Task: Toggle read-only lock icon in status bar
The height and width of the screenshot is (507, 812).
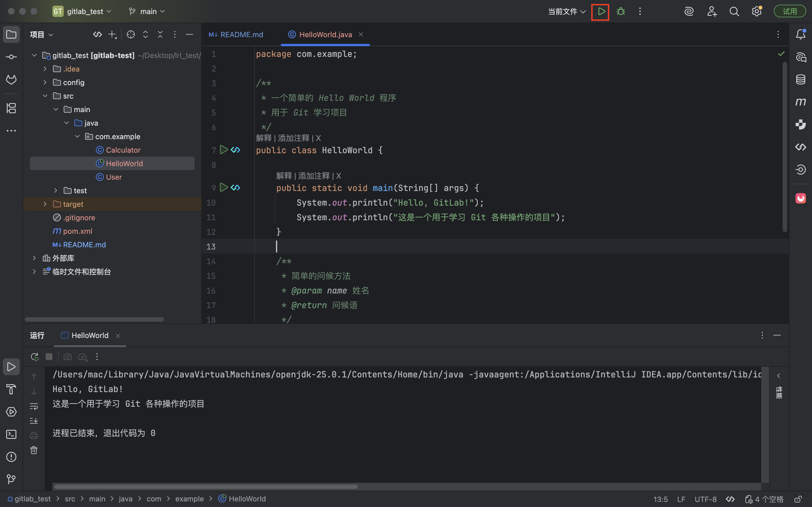Action: click(x=798, y=499)
